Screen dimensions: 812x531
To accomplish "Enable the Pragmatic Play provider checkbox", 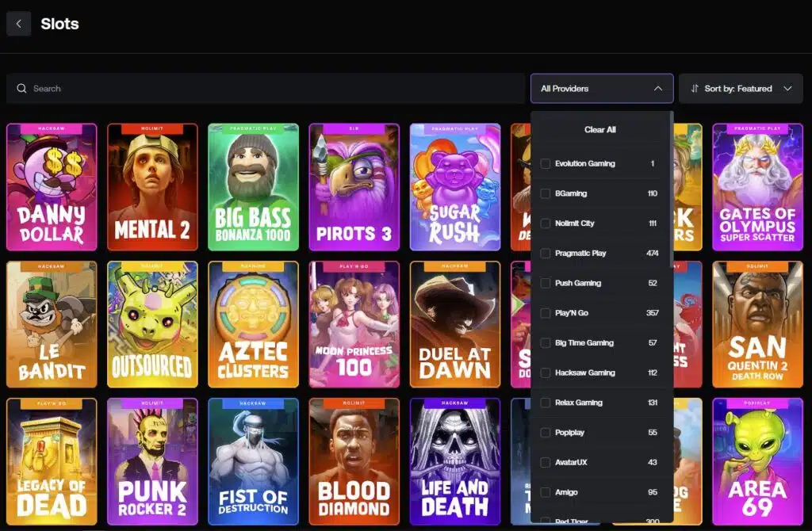I will click(545, 253).
